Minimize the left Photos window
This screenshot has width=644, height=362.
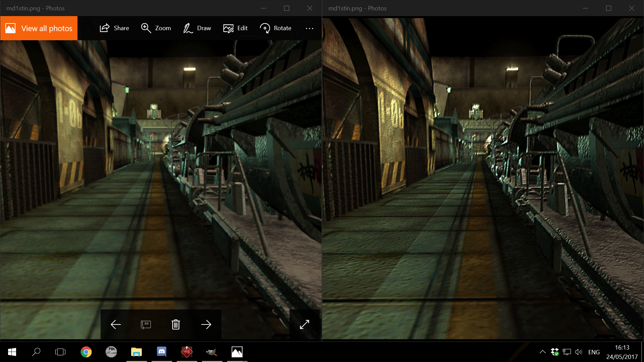click(x=264, y=8)
